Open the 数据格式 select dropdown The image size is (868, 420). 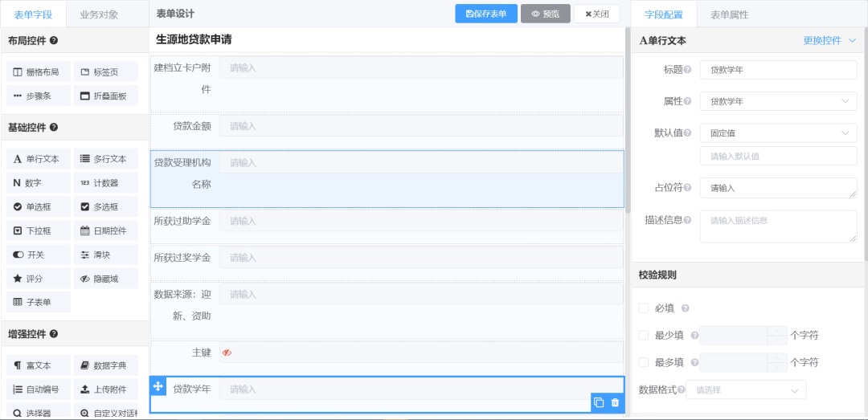[745, 389]
